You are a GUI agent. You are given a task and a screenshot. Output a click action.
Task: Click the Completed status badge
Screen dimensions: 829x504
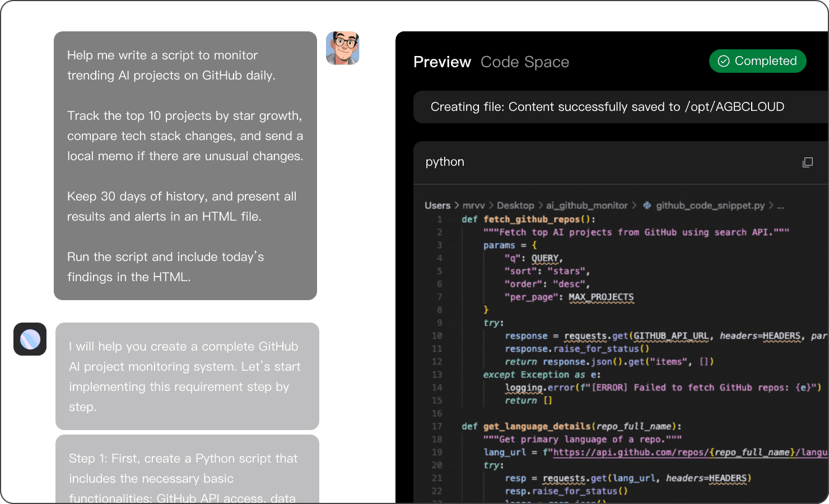[x=757, y=61]
